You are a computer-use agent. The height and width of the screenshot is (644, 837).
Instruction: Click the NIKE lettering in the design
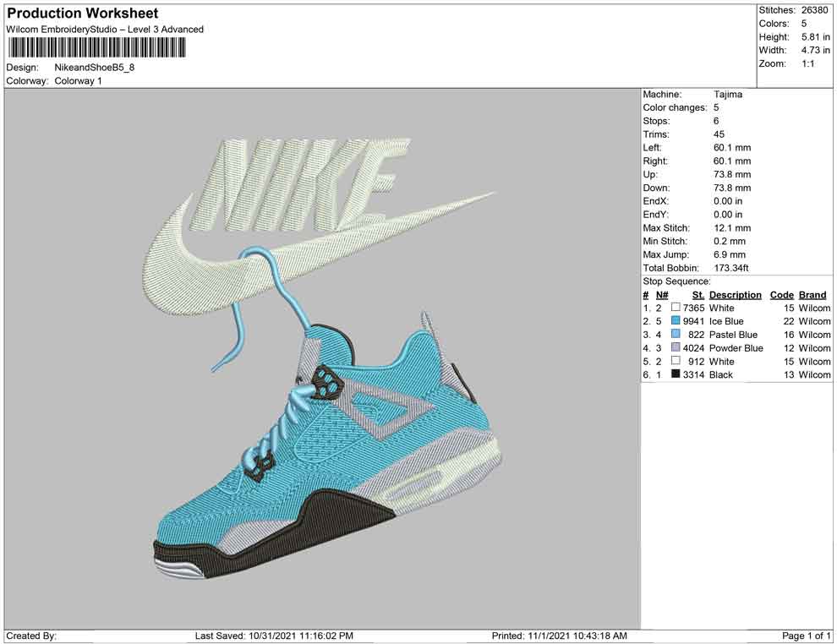coord(302,184)
